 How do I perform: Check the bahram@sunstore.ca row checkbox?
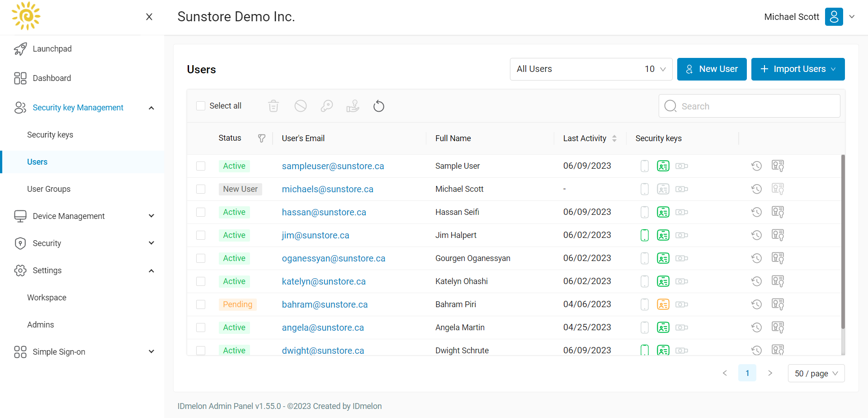[x=201, y=304]
